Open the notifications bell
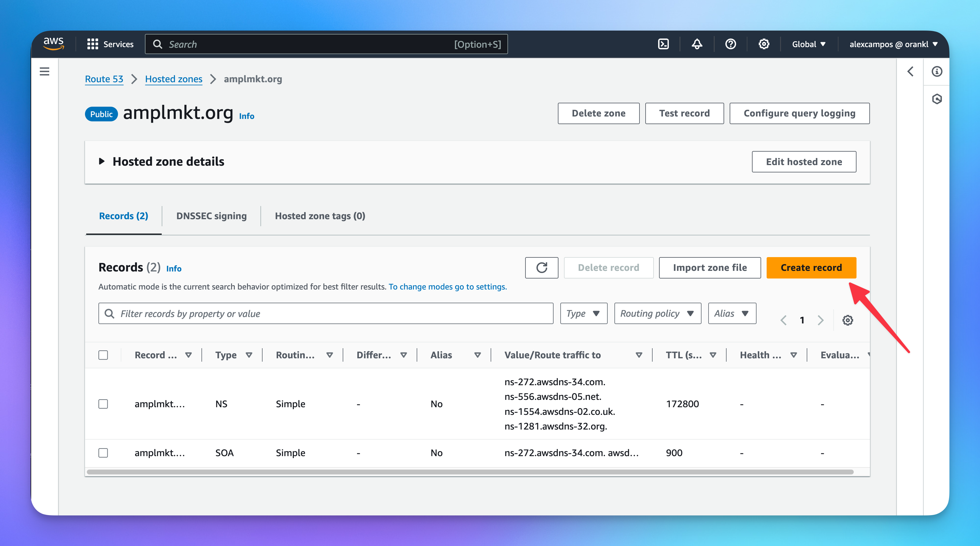 coord(697,44)
